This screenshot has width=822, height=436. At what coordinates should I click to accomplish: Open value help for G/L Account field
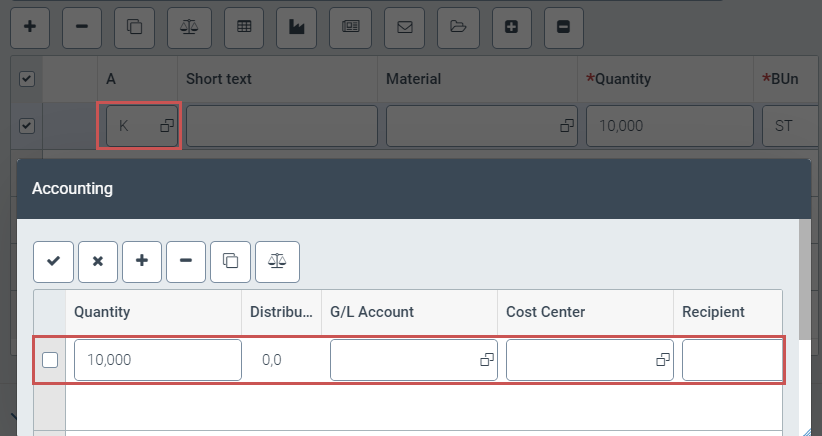tap(487, 360)
